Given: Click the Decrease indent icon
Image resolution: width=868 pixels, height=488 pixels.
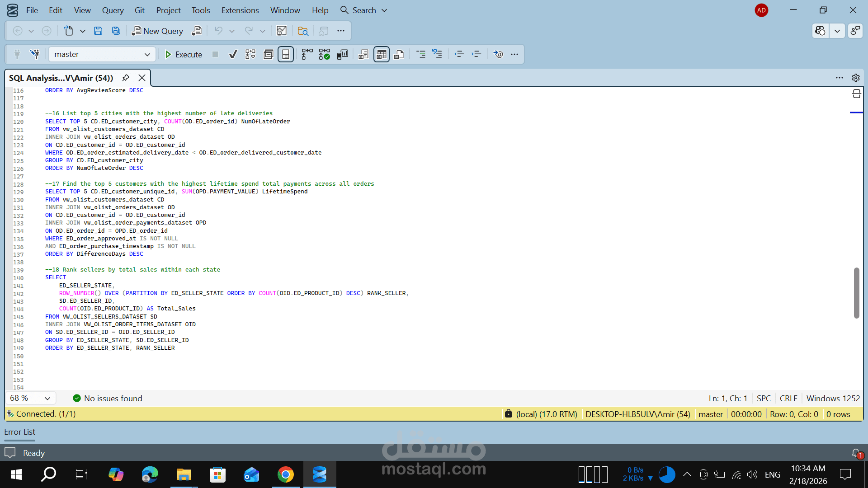Looking at the screenshot, I should coord(459,54).
